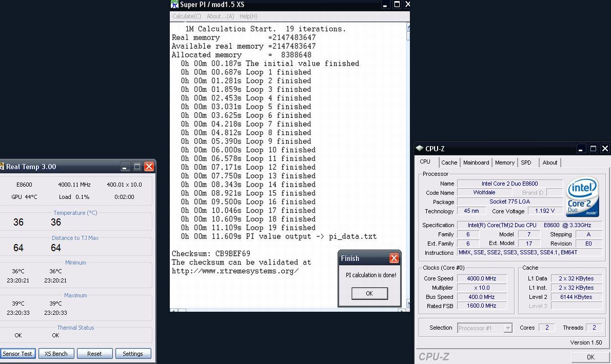
Task: Click the Name field 'Intel Core 2 Duo E8600'
Action: (x=510, y=184)
